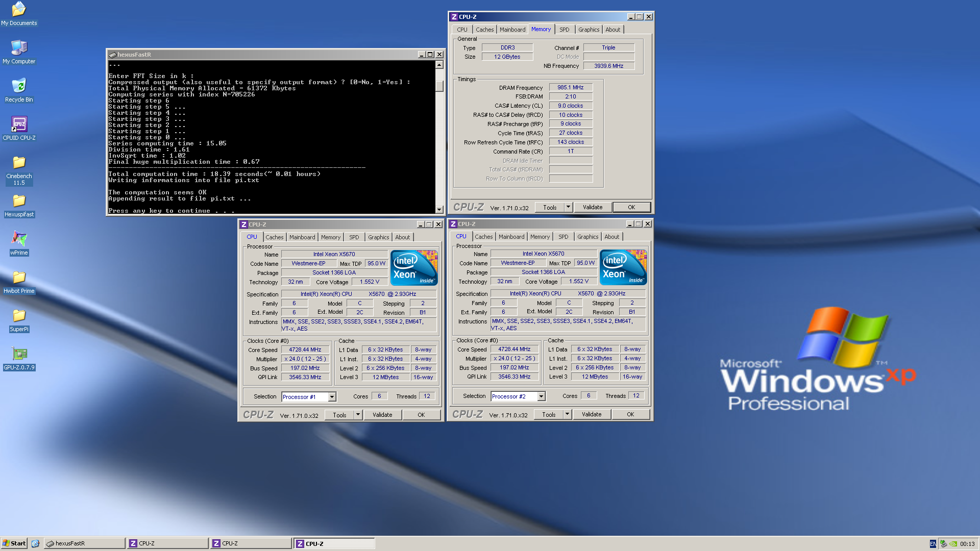The image size is (980, 551).
Task: Open Mainboard tab in Processor #1 window
Action: (x=302, y=237)
